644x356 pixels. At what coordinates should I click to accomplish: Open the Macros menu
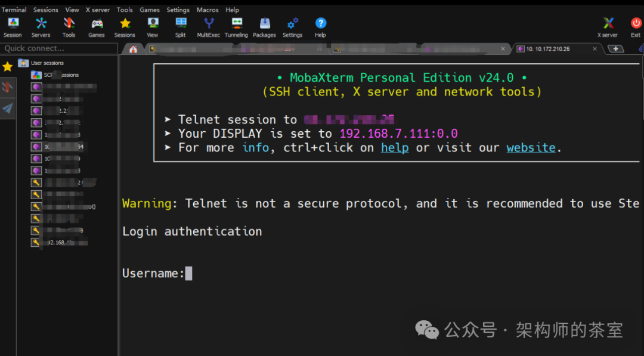pyautogui.click(x=208, y=10)
